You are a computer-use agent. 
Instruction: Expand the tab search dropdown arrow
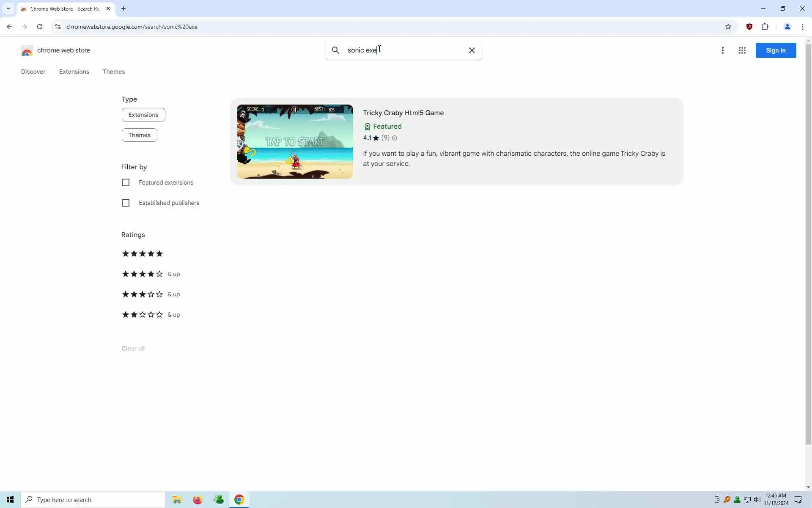click(8, 8)
